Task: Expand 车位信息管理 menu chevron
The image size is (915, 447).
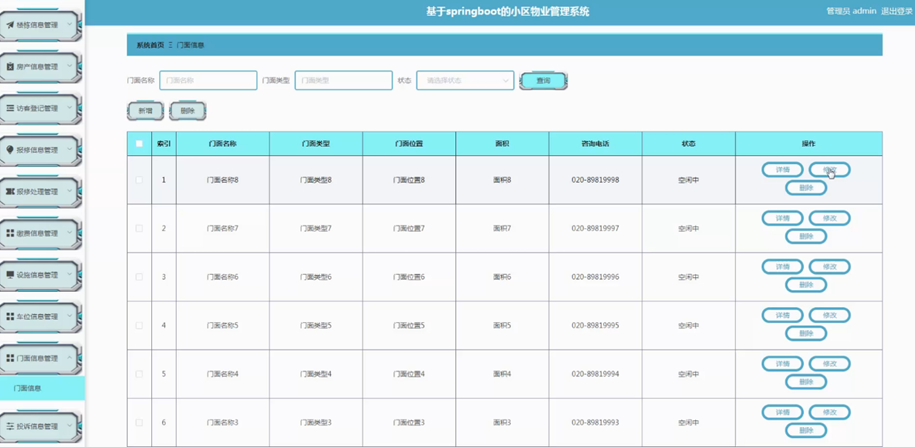Action: click(x=69, y=316)
